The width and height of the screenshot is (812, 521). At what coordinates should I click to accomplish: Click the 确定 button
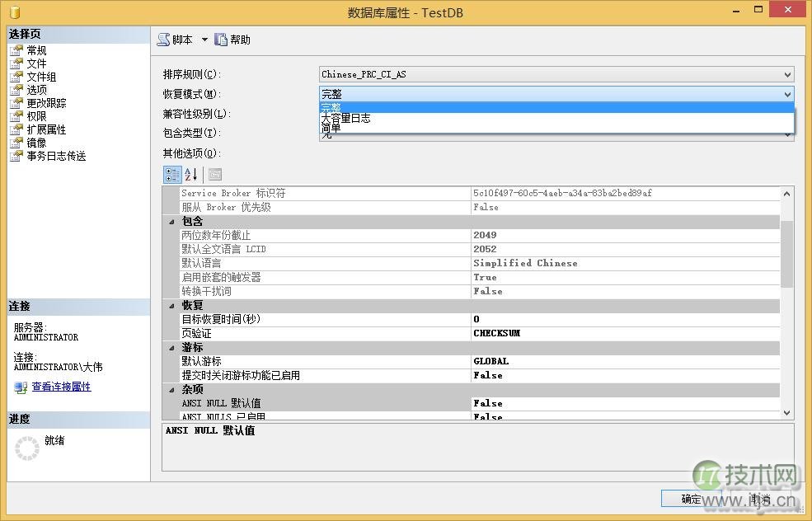[x=691, y=499]
